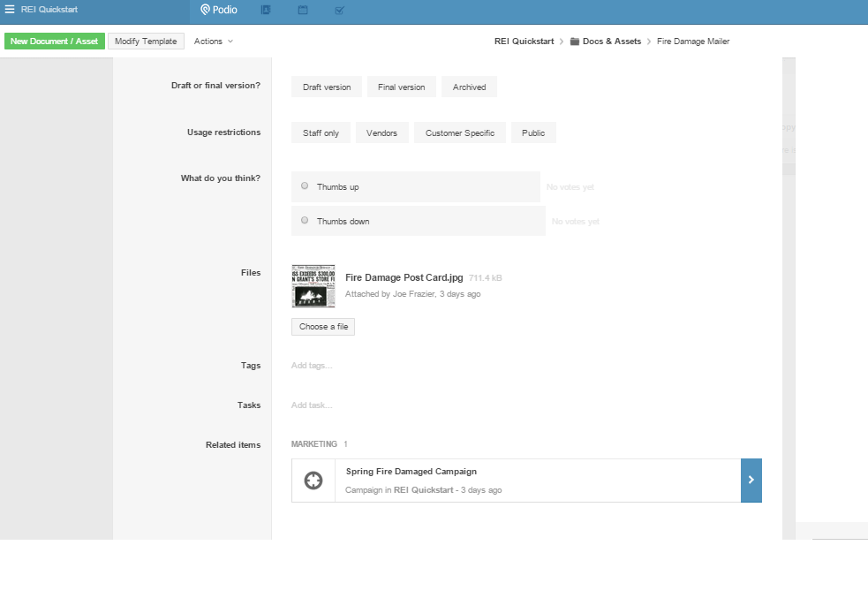Open the calendar icon in the top bar
The image size is (868, 598).
[303, 10]
